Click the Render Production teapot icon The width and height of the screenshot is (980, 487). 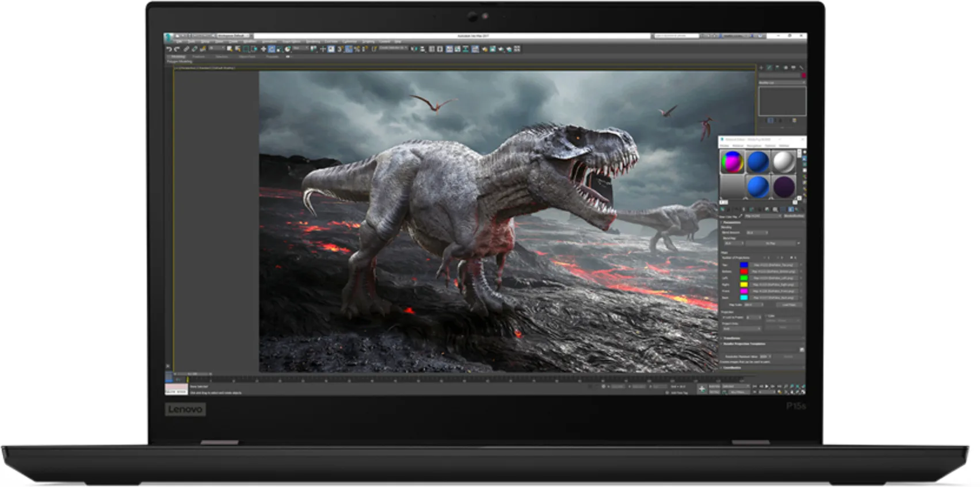(501, 49)
